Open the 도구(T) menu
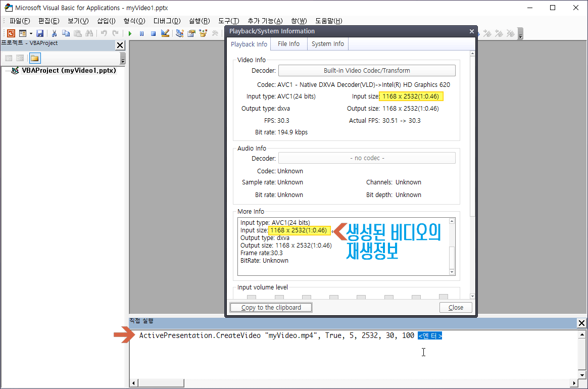Viewport: 588px width, 389px height. point(229,21)
